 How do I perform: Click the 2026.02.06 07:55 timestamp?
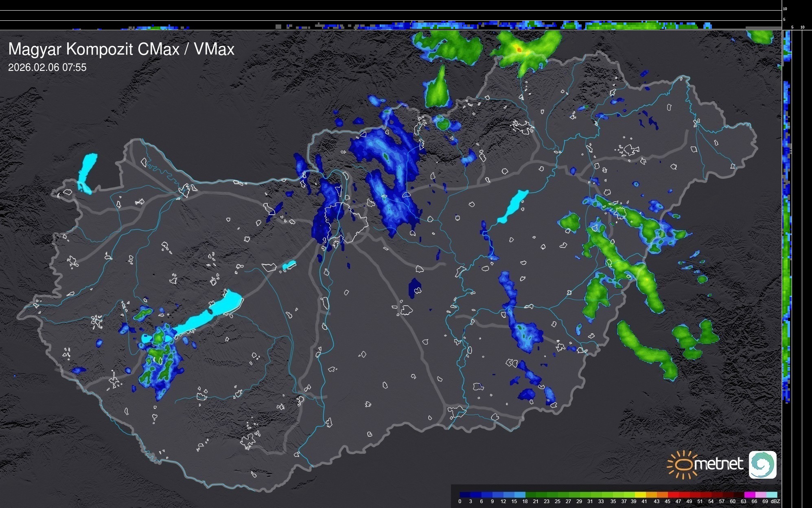(x=47, y=68)
